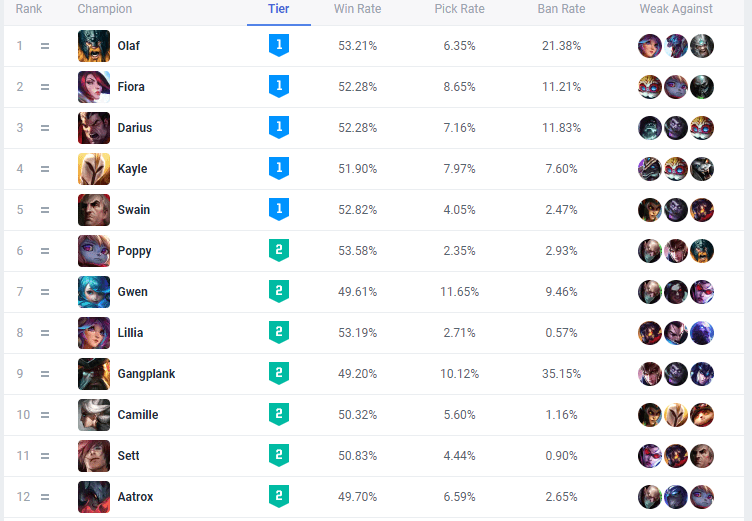Image resolution: width=752 pixels, height=521 pixels.
Task: Open the Camille champion link
Action: [137, 415]
